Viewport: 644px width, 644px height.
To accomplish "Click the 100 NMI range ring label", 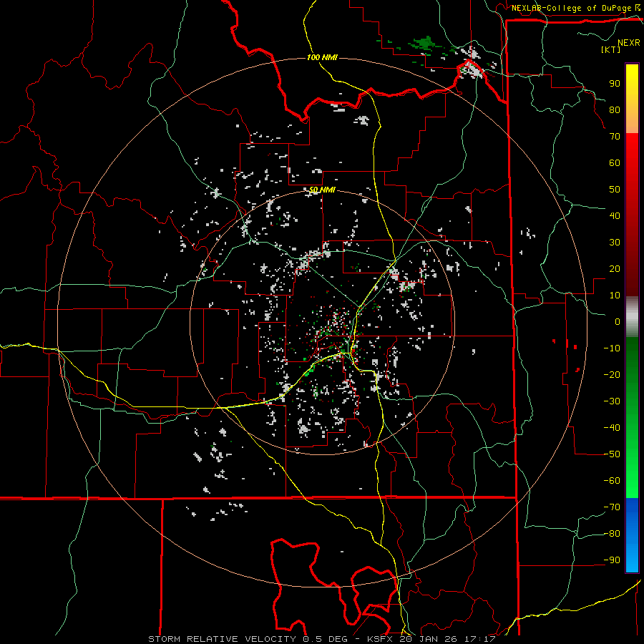I will coord(322,57).
